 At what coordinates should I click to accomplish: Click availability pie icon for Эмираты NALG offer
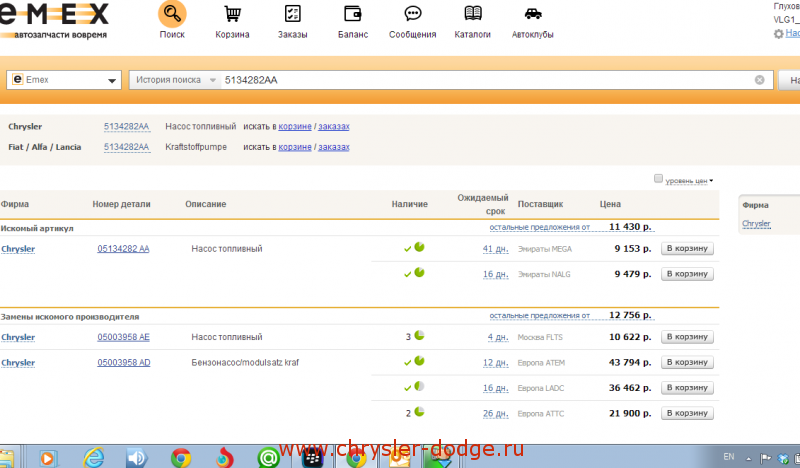[419, 273]
